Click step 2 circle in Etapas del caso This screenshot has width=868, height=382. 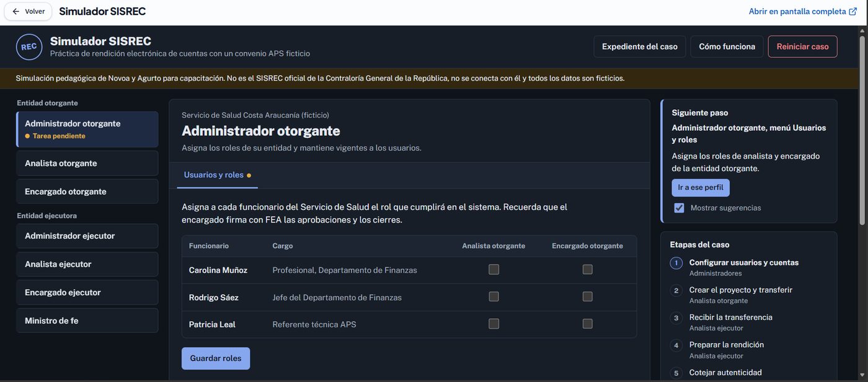[x=676, y=290]
